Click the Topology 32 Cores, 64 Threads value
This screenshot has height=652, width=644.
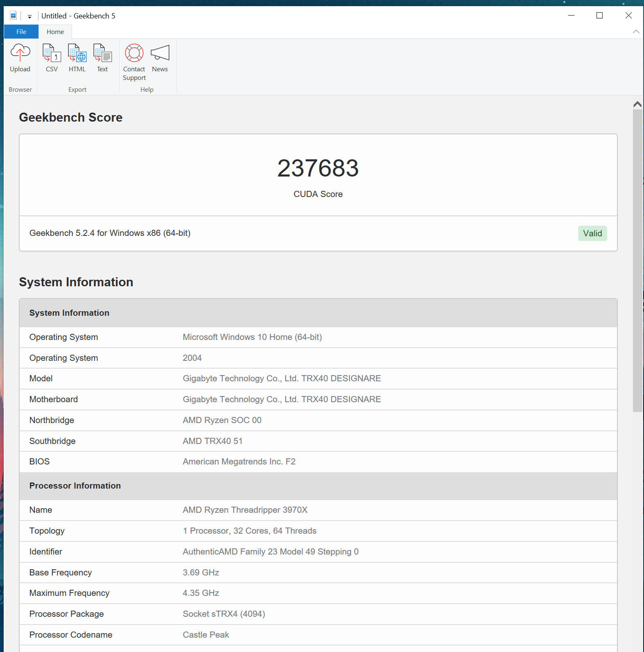pos(249,531)
